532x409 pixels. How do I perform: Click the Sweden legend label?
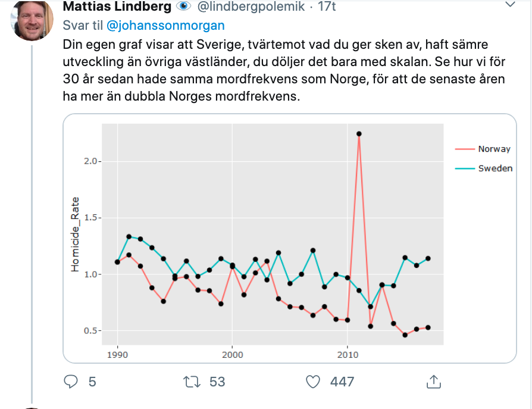coord(495,168)
